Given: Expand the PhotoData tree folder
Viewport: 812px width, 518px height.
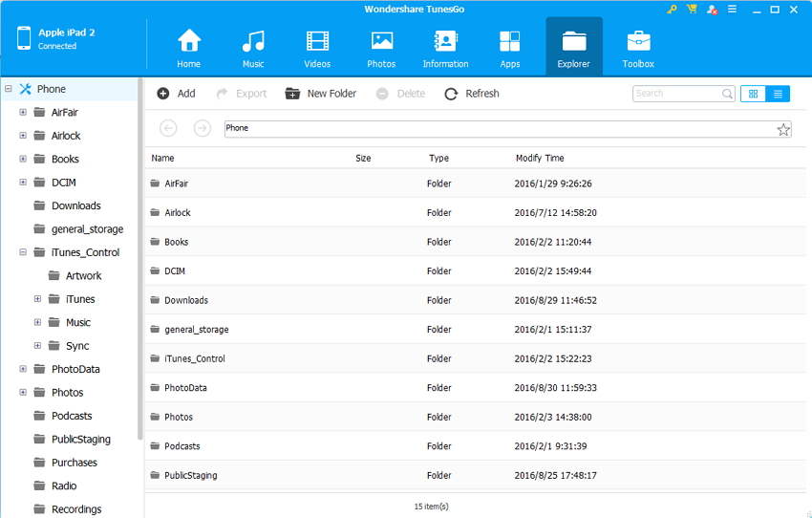Looking at the screenshot, I should point(23,369).
